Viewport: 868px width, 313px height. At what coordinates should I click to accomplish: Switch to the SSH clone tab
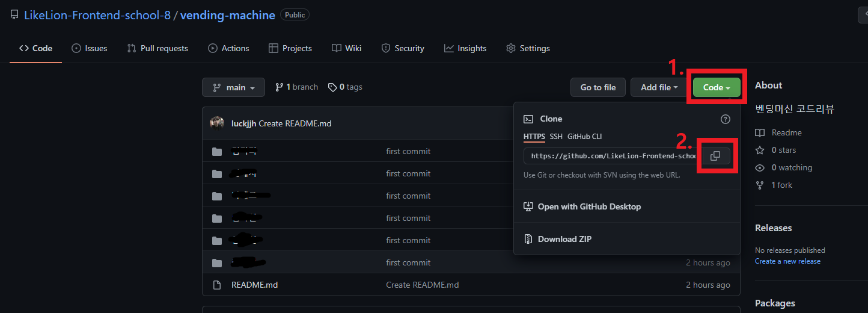pyautogui.click(x=556, y=137)
